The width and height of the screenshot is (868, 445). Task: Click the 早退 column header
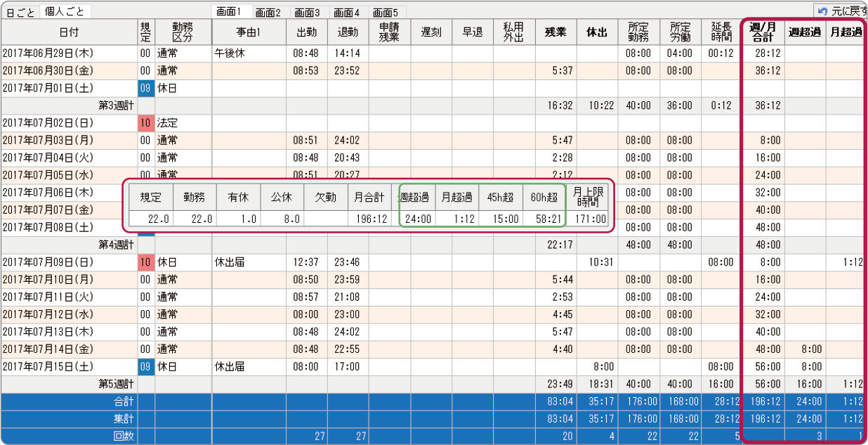coord(472,32)
